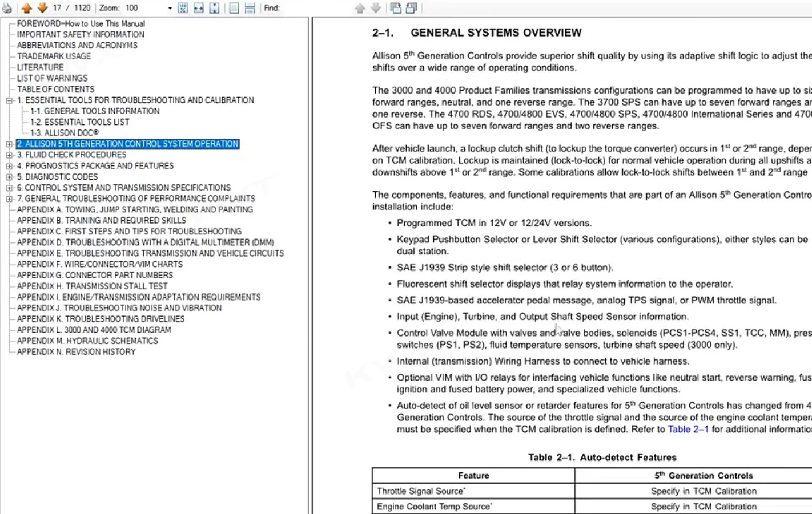
Task: Open Appendix H. Transmission Stall Test
Action: click(92, 286)
